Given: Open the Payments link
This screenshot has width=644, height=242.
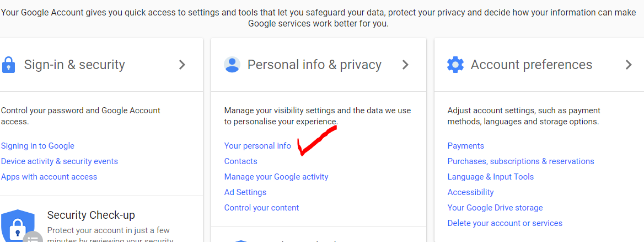Looking at the screenshot, I should click(466, 146).
